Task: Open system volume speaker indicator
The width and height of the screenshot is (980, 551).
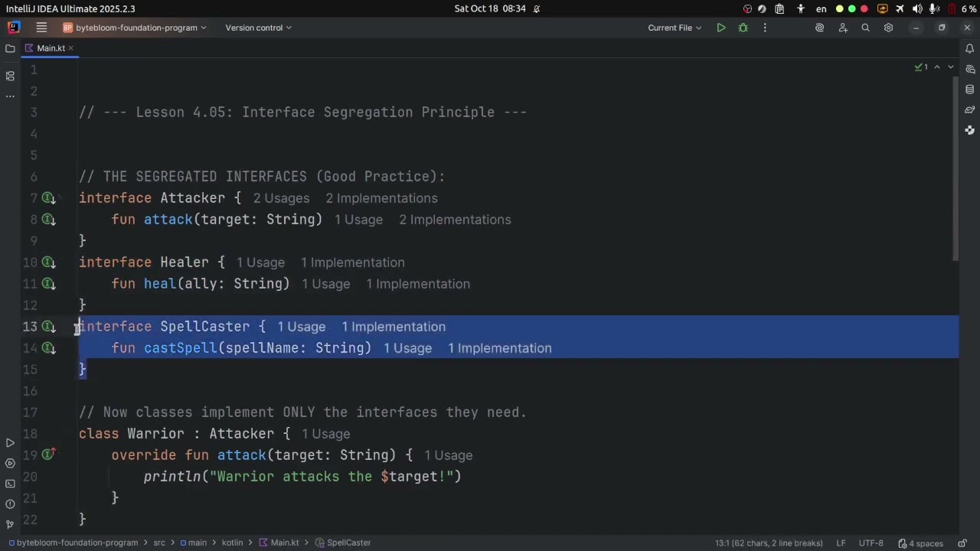Action: tap(917, 9)
